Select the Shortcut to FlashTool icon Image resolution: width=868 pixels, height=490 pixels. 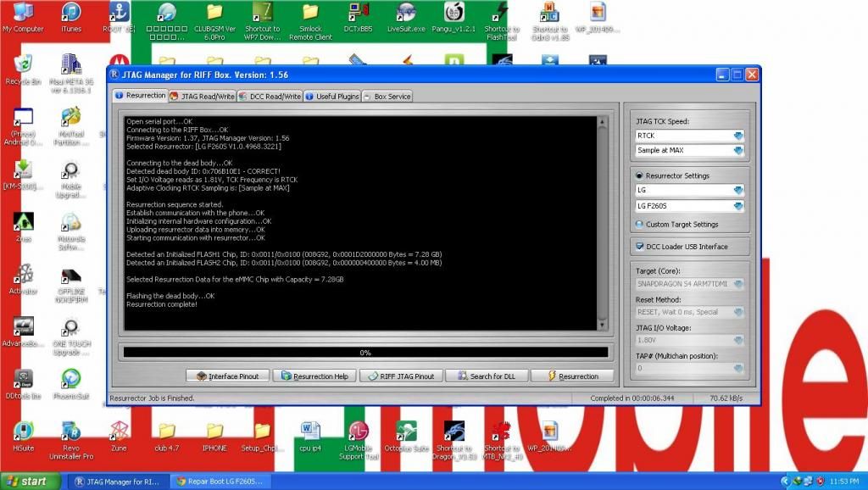(502, 21)
